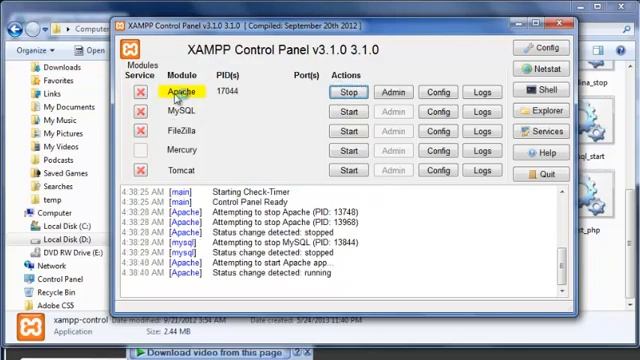Start the Tomcat module
This screenshot has width=640, height=360.
[x=349, y=170]
